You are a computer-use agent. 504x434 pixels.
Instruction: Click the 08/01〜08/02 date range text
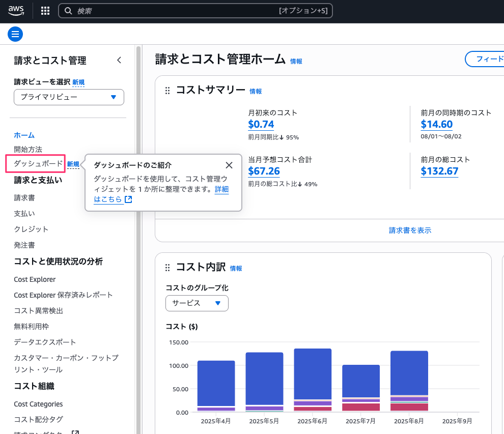click(x=441, y=136)
